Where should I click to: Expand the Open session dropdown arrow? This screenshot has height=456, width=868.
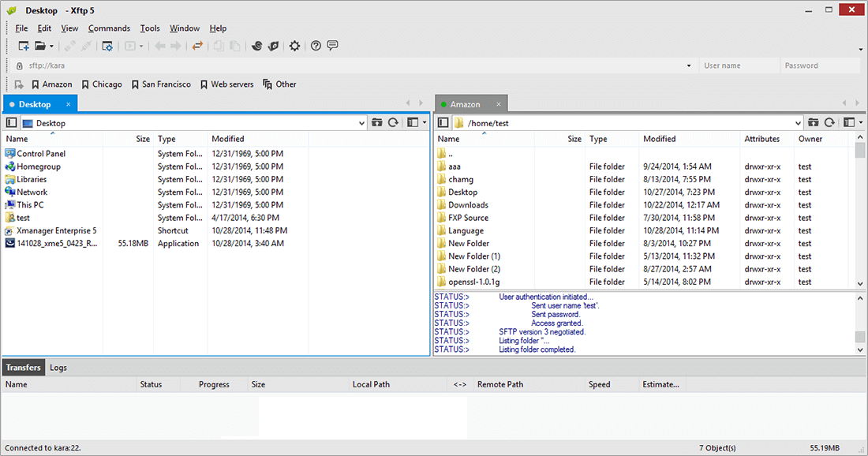click(51, 47)
